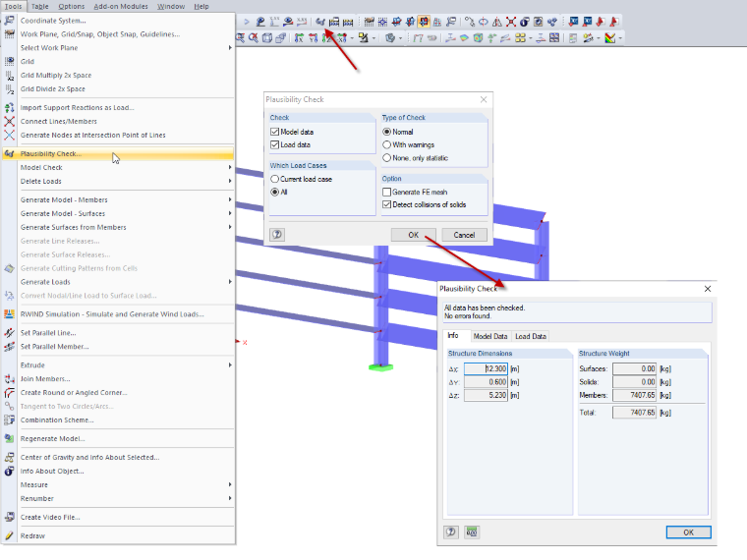Click the Plausibility Check icon in top toolbar
747x560 pixels.
pos(320,22)
